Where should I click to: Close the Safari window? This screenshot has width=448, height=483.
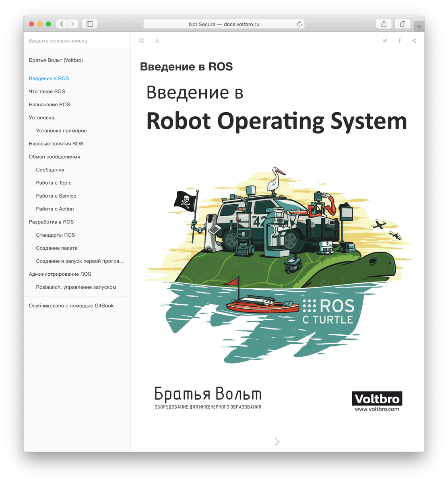pyautogui.click(x=31, y=24)
